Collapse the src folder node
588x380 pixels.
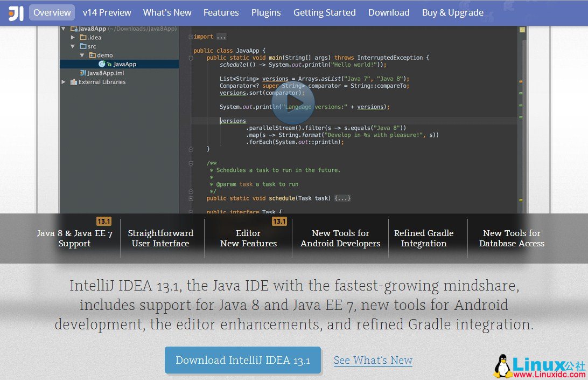pos(73,46)
